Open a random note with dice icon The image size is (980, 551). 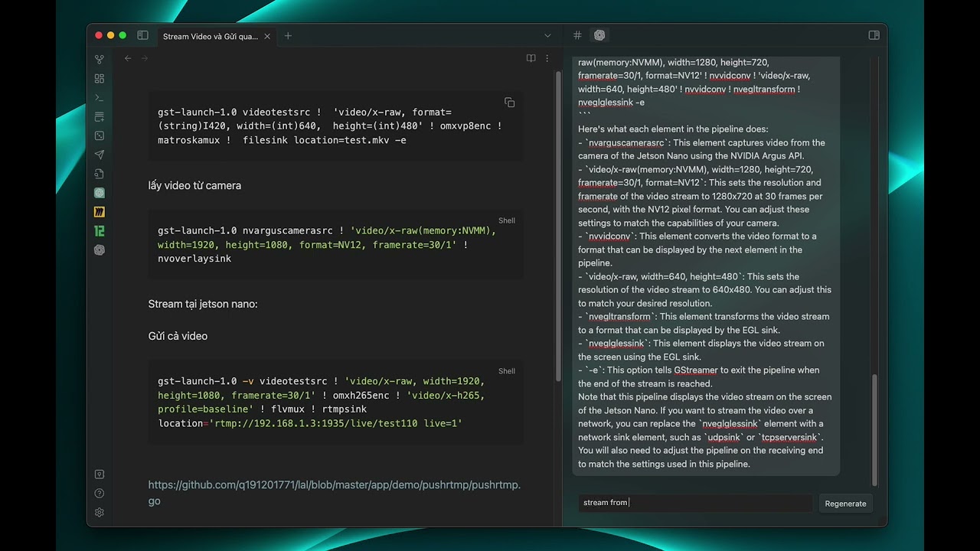click(99, 135)
